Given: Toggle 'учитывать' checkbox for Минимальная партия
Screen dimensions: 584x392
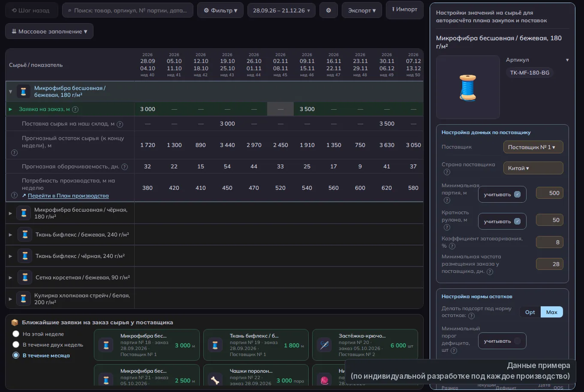Looking at the screenshot, I should coord(517,195).
